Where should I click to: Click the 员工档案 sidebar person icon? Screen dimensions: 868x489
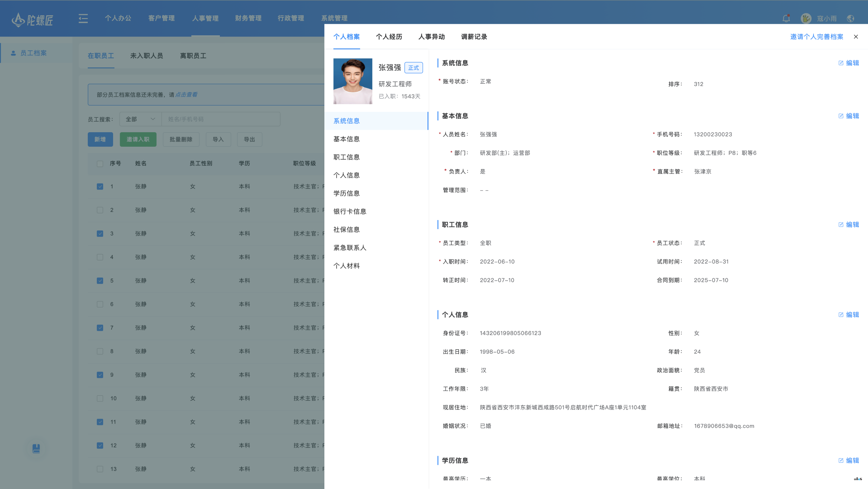14,53
